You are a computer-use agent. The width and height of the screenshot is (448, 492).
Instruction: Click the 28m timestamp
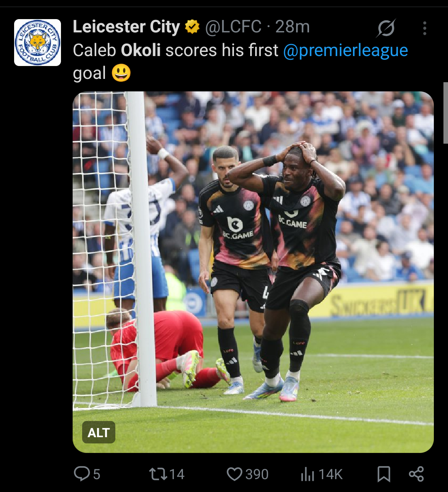[292, 27]
